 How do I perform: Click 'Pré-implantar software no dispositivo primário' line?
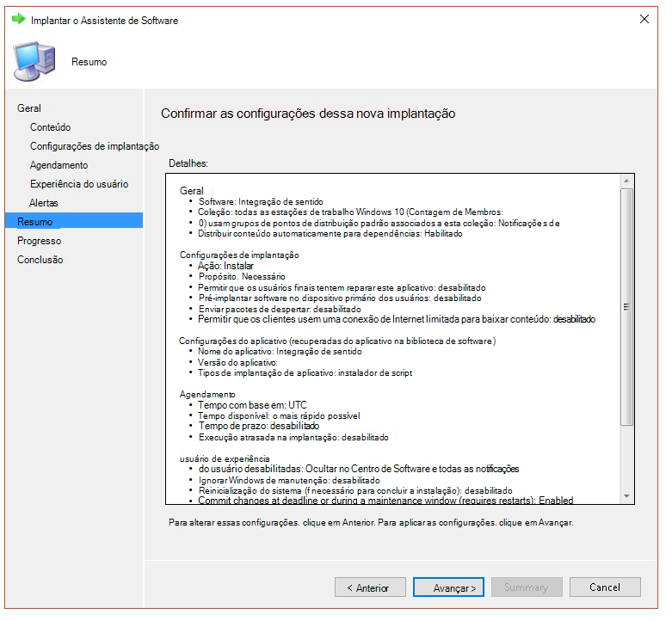[x=340, y=298]
